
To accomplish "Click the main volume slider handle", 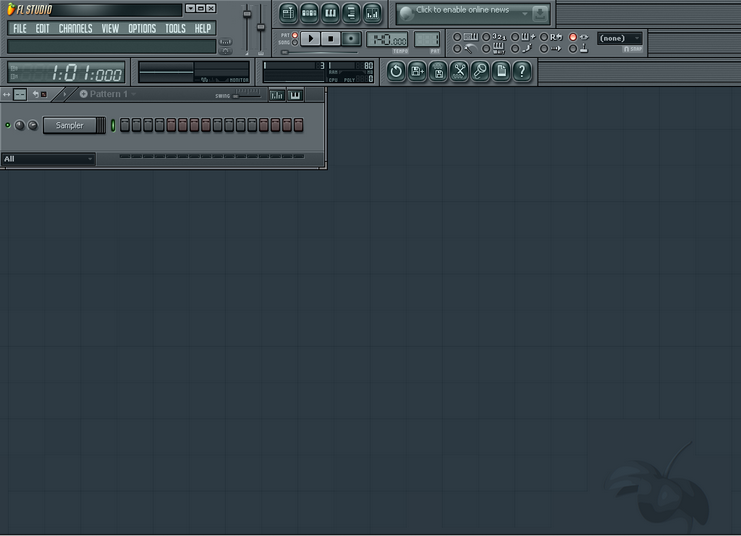I will [247, 14].
